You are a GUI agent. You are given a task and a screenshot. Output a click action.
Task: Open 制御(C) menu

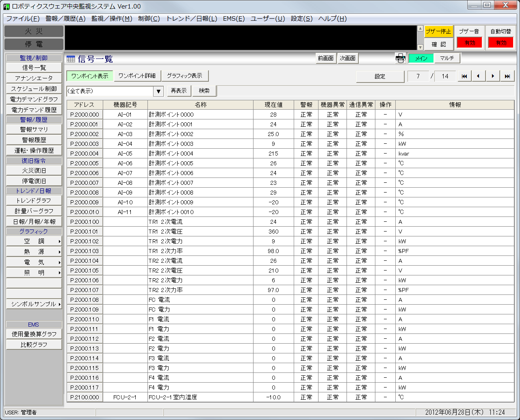pyautogui.click(x=149, y=19)
